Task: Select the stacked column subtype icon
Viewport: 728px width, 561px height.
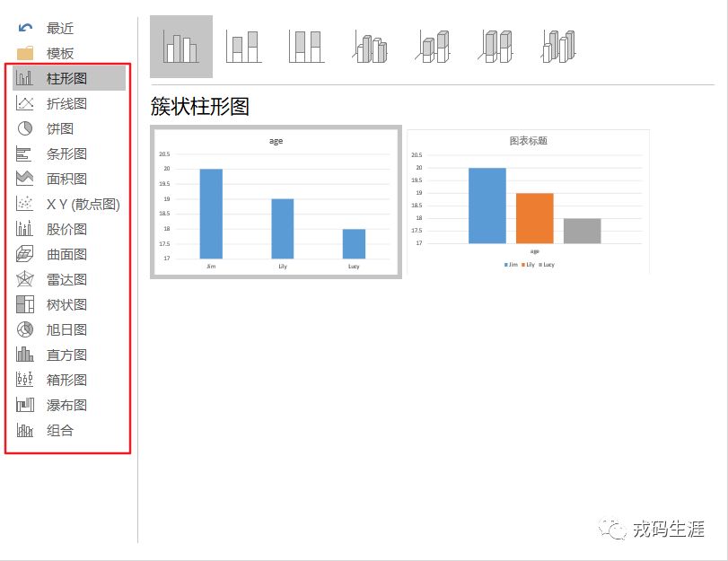Action: 244,43
